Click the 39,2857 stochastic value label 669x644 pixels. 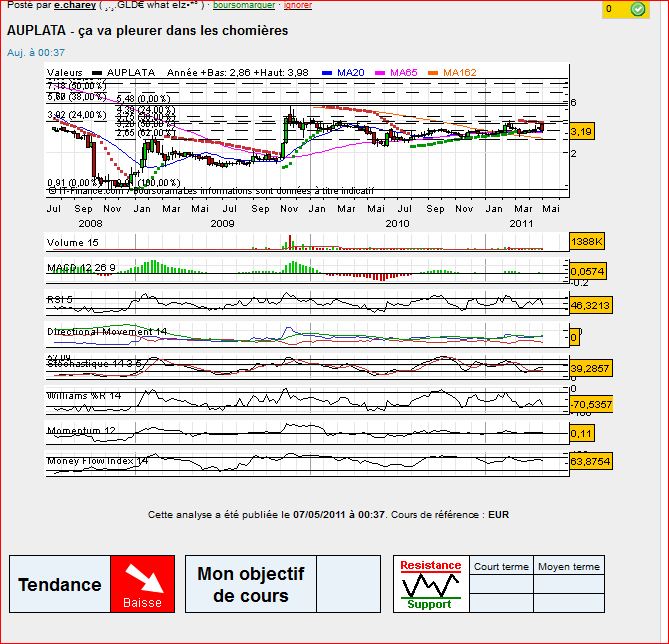tap(591, 368)
